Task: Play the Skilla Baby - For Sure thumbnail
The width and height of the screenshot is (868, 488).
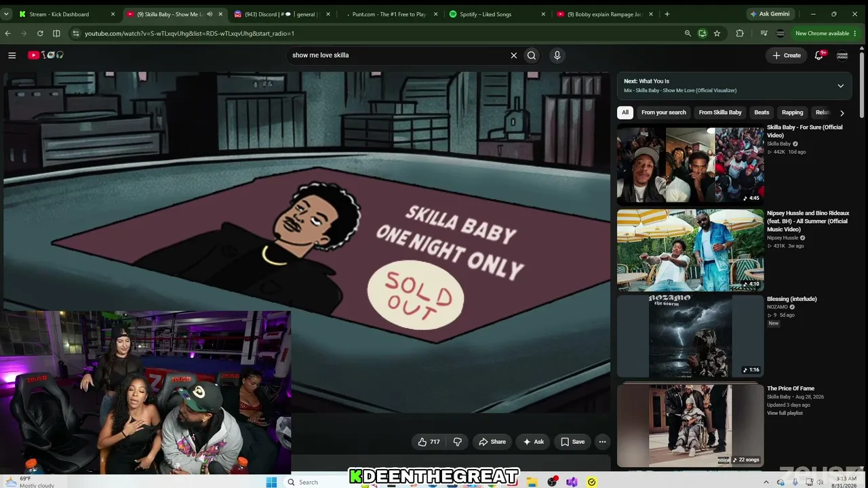Action: (x=690, y=165)
